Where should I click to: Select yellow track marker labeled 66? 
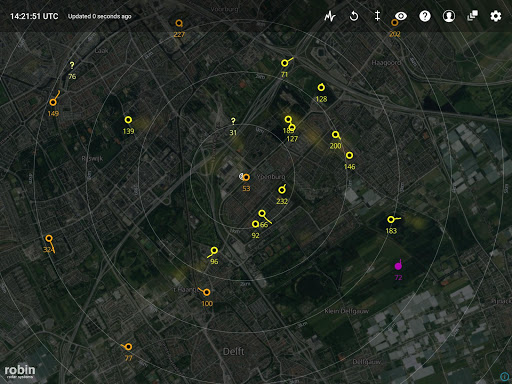point(262,213)
